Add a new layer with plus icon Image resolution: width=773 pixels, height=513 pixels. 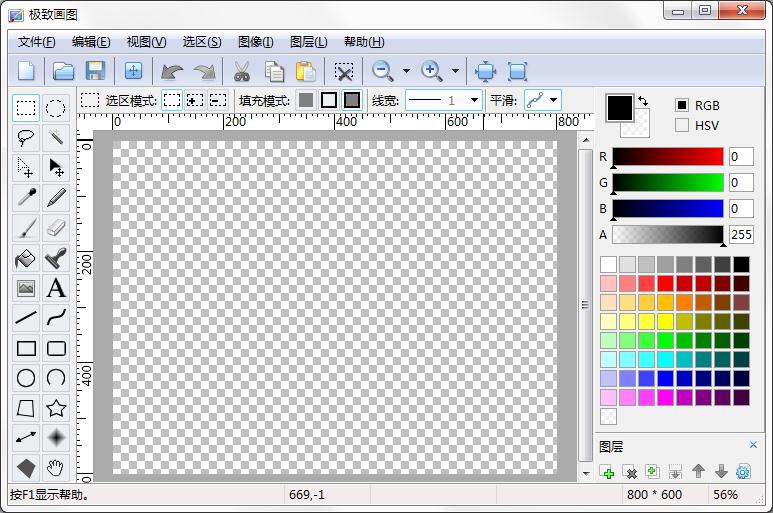coord(607,472)
